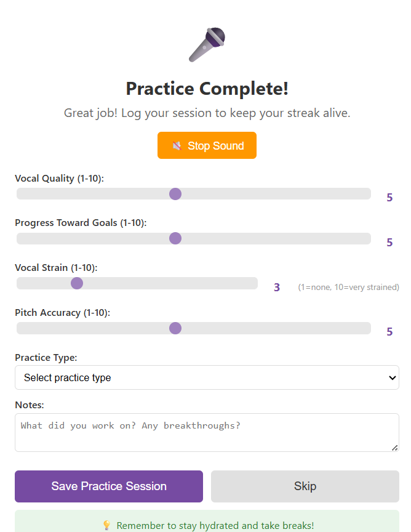Click the Vocal Strain slider handle
Screen dimensions: 411x532
[77, 283]
